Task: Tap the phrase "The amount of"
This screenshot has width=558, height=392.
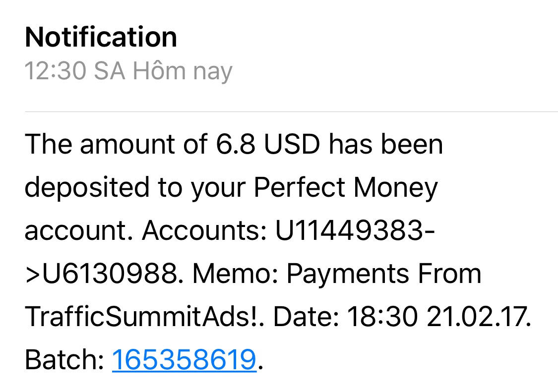Action: coord(116,144)
